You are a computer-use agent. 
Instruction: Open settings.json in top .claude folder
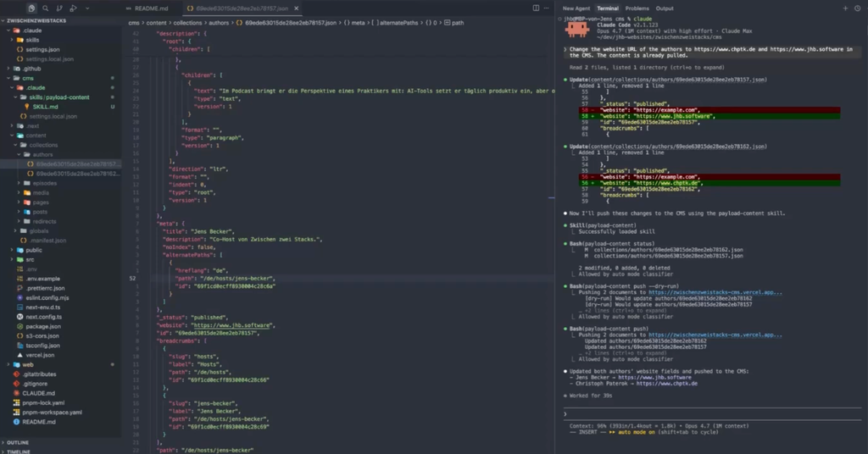pos(42,49)
